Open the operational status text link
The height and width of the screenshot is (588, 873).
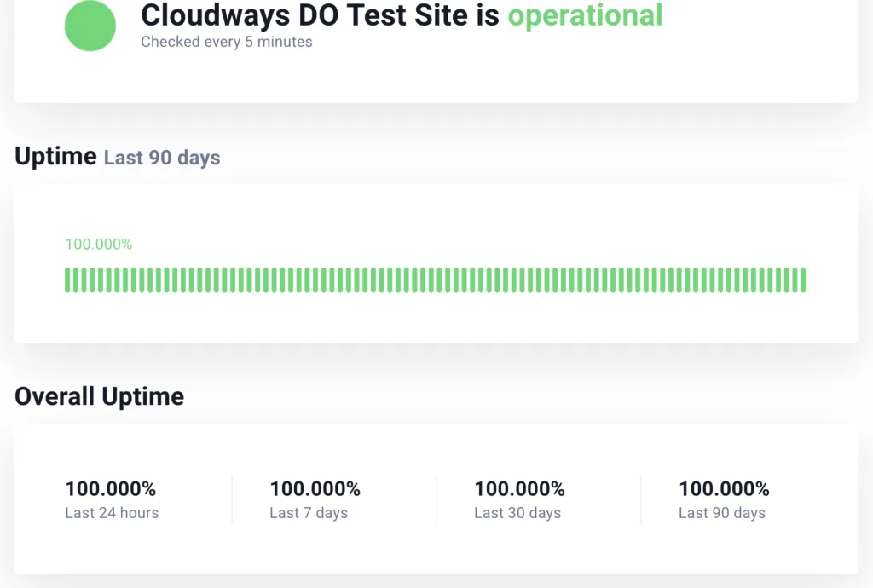point(585,15)
